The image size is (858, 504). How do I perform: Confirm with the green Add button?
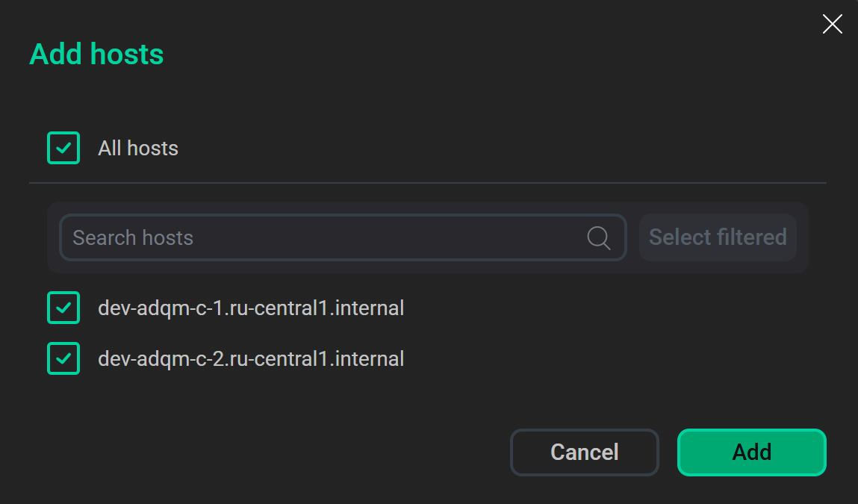point(751,452)
